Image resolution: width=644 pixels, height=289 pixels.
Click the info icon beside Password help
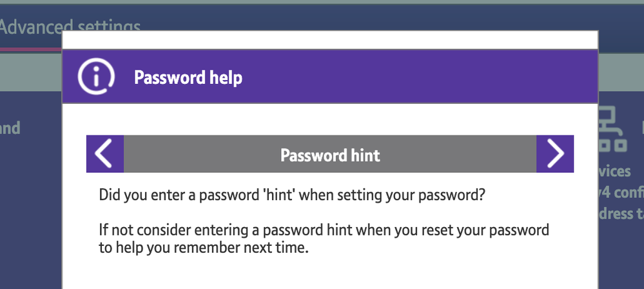[x=95, y=77]
